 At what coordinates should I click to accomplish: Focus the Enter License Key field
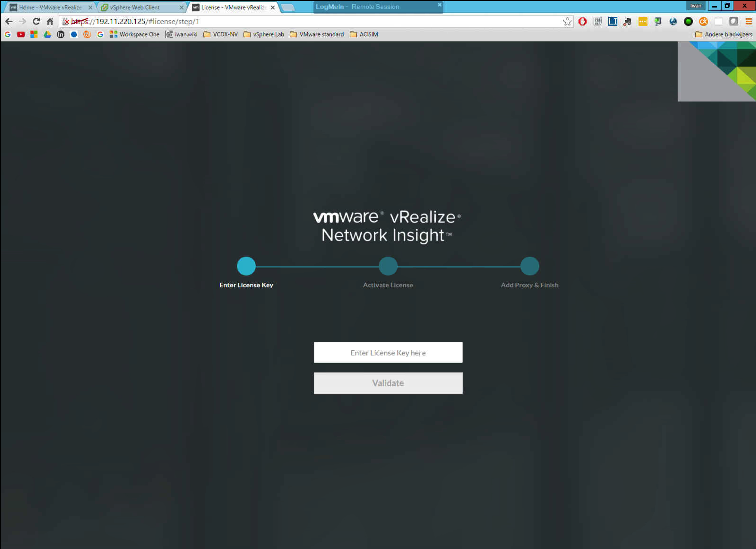tap(388, 353)
